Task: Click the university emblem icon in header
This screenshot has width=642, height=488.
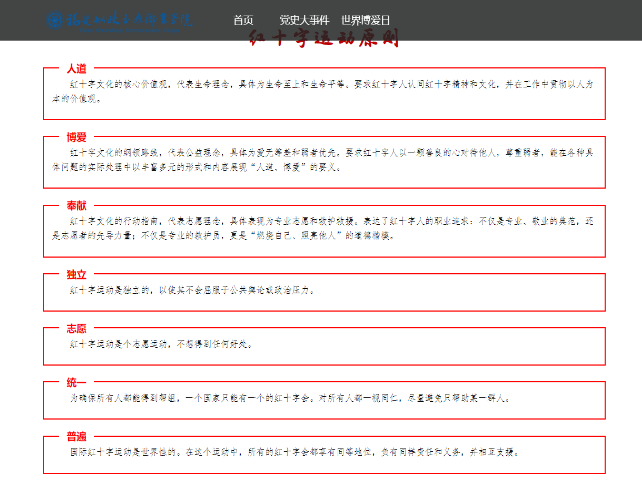Action: click(x=54, y=19)
